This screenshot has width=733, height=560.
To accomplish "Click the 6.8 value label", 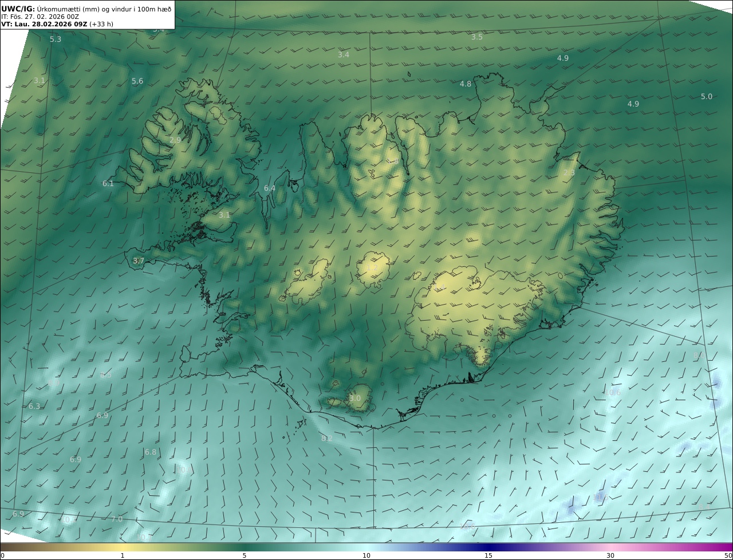I will click(151, 452).
